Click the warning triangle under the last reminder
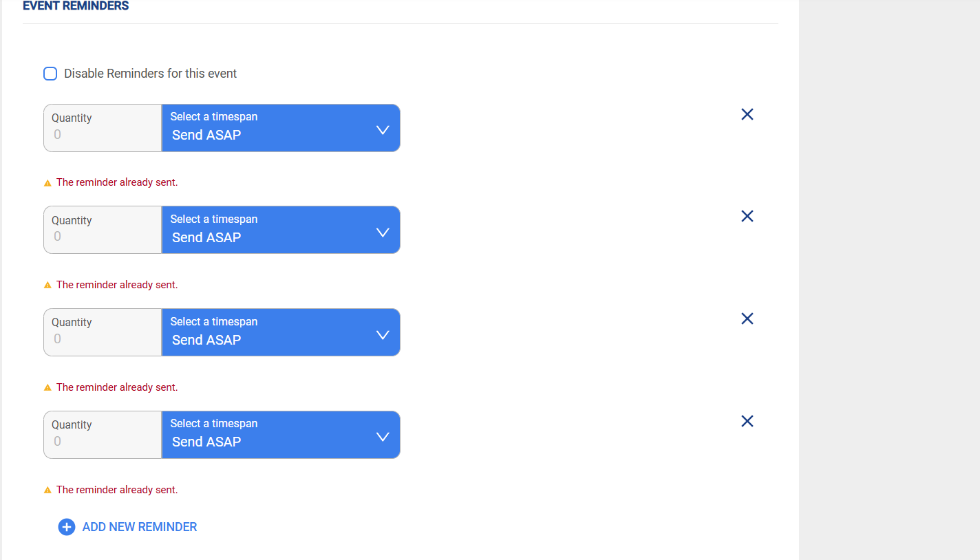Image resolution: width=980 pixels, height=560 pixels. tap(47, 490)
